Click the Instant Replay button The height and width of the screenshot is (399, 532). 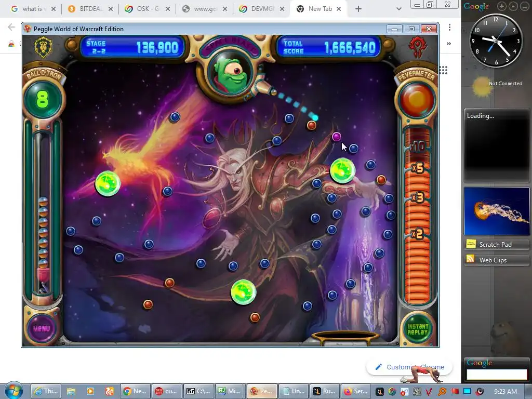418,329
